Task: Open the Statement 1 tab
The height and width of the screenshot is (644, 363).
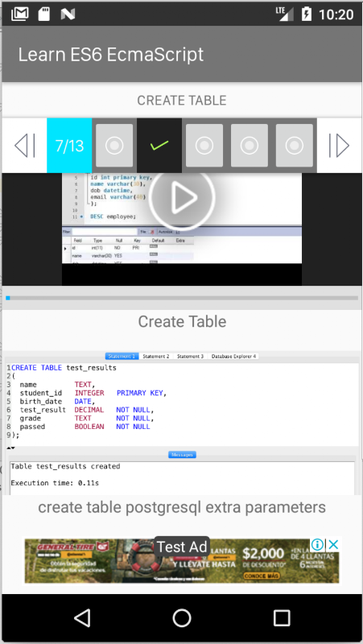Action: point(122,356)
